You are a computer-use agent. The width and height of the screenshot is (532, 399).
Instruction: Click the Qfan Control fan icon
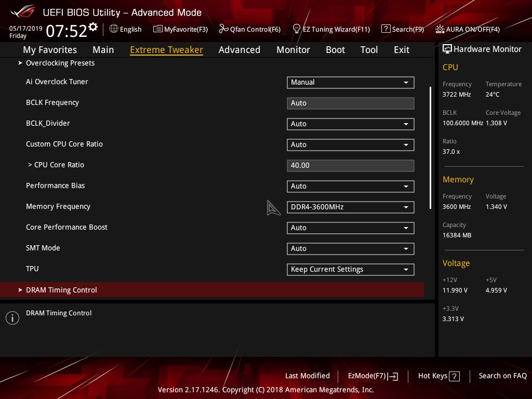223,29
